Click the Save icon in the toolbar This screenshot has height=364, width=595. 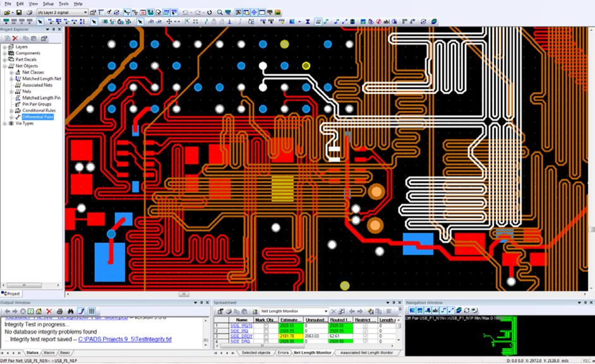20,13
